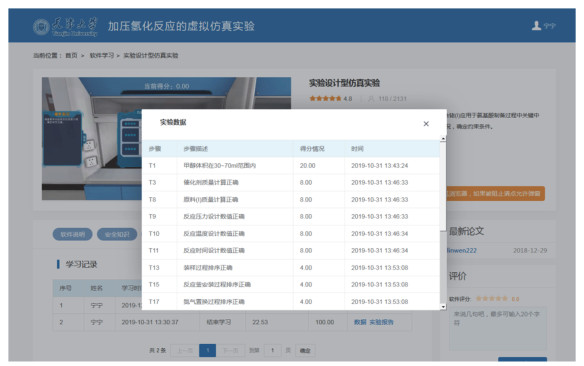Open 实验报告 link in record row 2
Viewport: 584px width, 366px height.
coord(381,322)
